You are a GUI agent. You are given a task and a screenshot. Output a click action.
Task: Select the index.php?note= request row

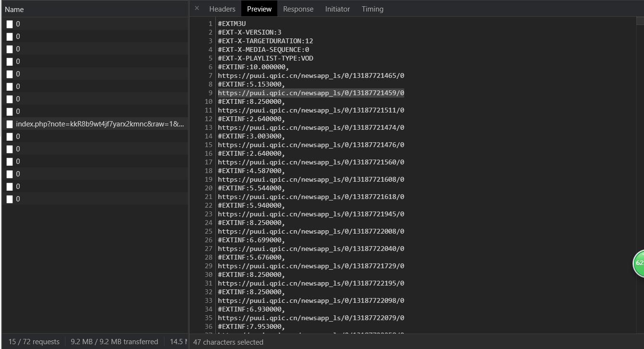click(x=95, y=124)
